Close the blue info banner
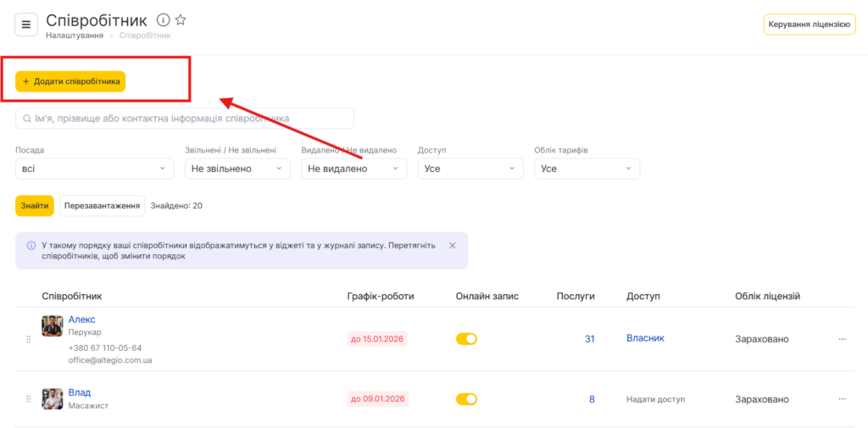The image size is (868, 428). pyautogui.click(x=452, y=246)
